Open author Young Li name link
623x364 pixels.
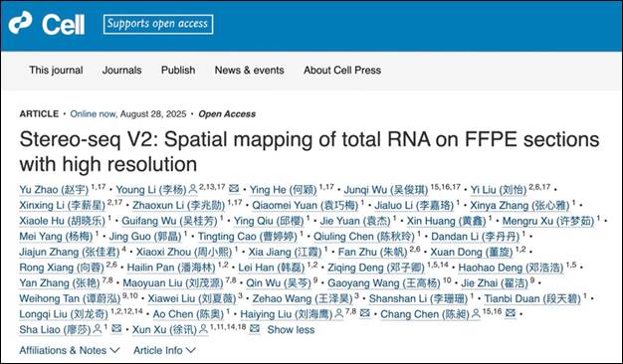click(151, 190)
